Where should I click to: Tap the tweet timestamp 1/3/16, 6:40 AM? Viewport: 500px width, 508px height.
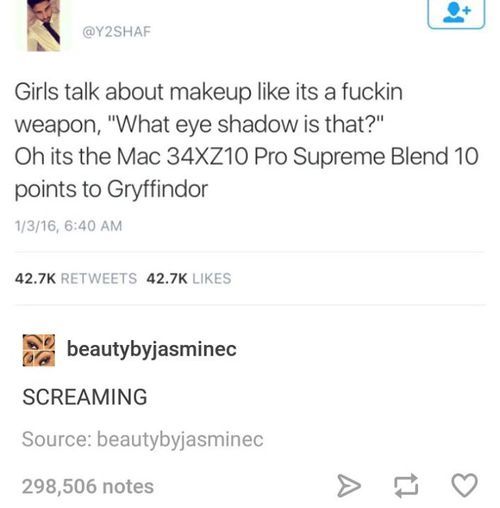click(x=69, y=226)
